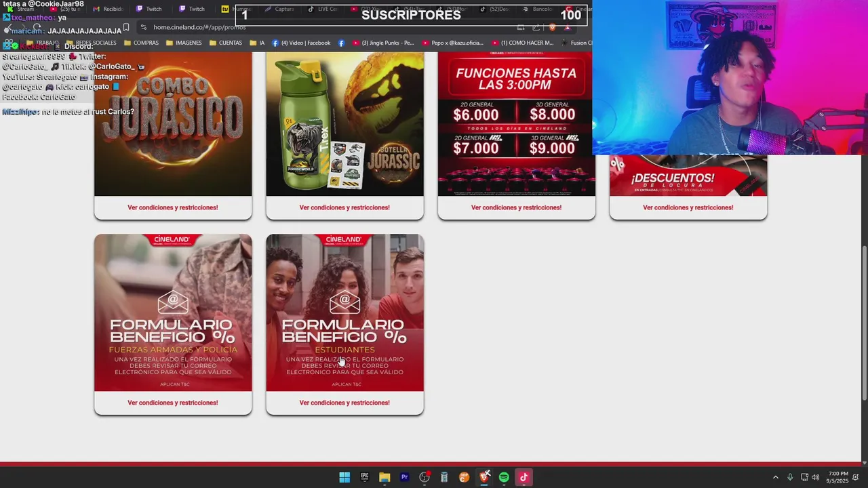This screenshot has width=868, height=488.
Task: Click the Funciones hasta las 3:00PM price card
Action: [516, 124]
